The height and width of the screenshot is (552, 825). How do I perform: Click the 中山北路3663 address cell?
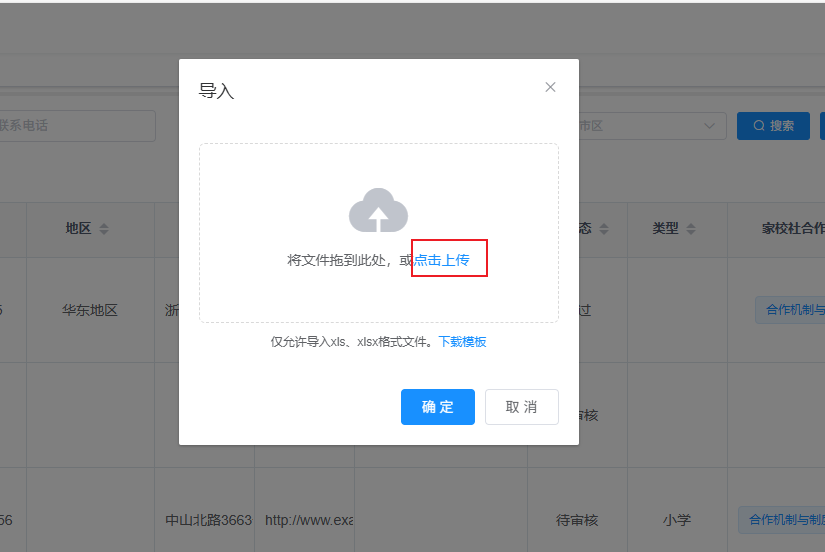pyautogui.click(x=208, y=520)
